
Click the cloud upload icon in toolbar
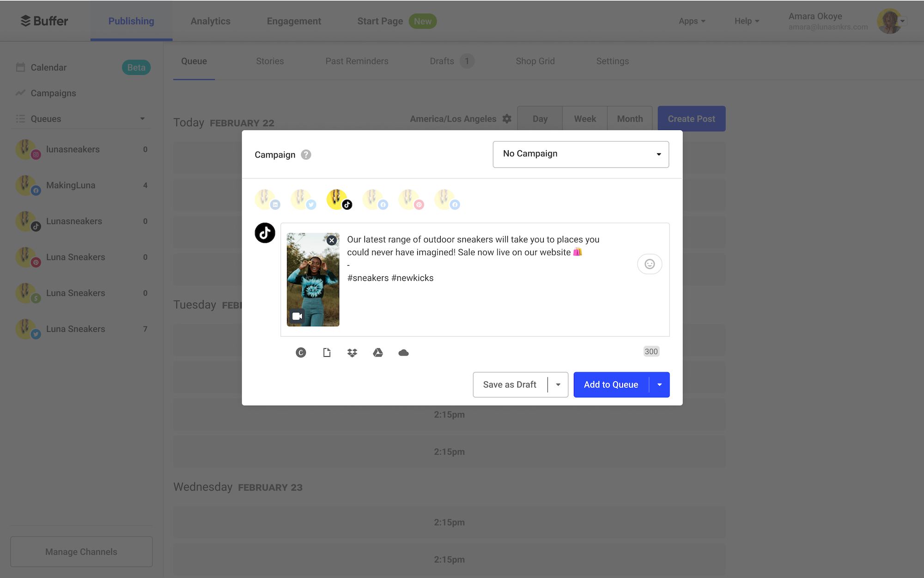(x=403, y=352)
